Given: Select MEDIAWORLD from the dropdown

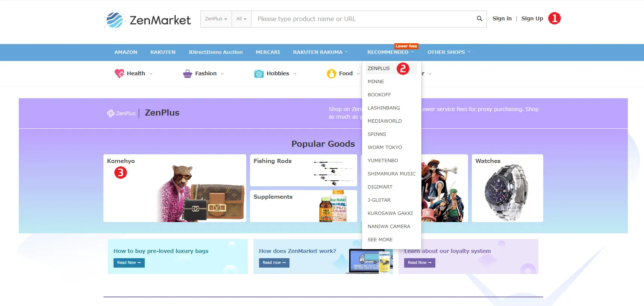Looking at the screenshot, I should pos(385,121).
